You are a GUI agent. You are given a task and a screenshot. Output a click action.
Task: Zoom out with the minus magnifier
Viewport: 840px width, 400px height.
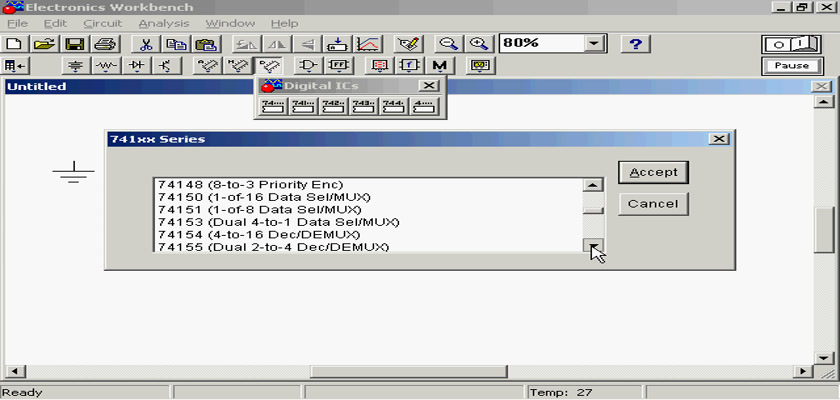[449, 44]
